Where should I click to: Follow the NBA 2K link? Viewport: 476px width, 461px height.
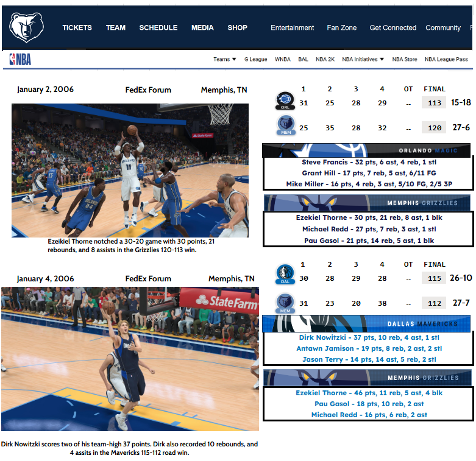click(x=325, y=59)
